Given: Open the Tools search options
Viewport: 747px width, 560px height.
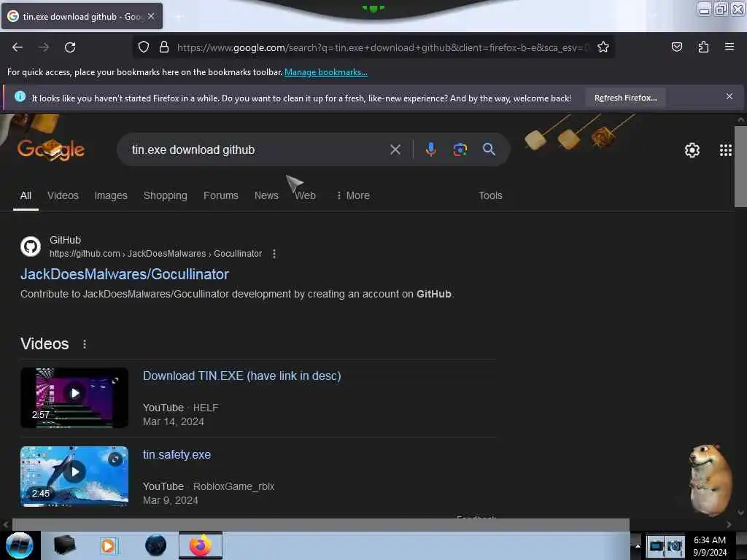Looking at the screenshot, I should pyautogui.click(x=490, y=195).
